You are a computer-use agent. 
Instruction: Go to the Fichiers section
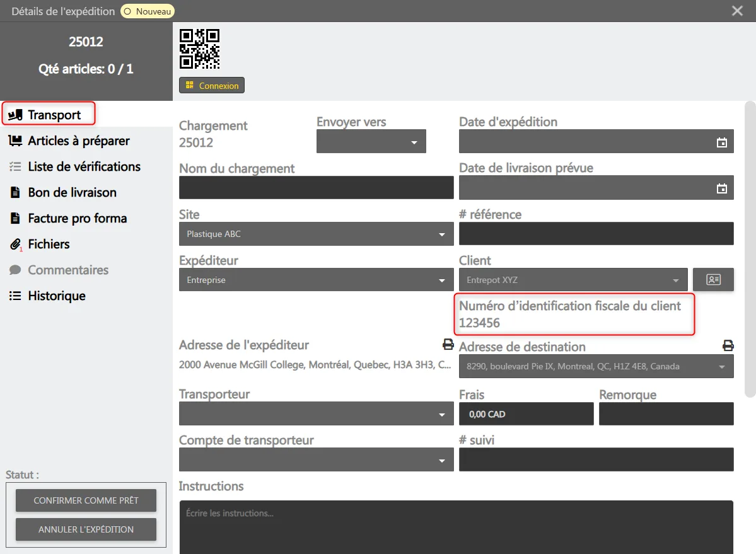49,245
